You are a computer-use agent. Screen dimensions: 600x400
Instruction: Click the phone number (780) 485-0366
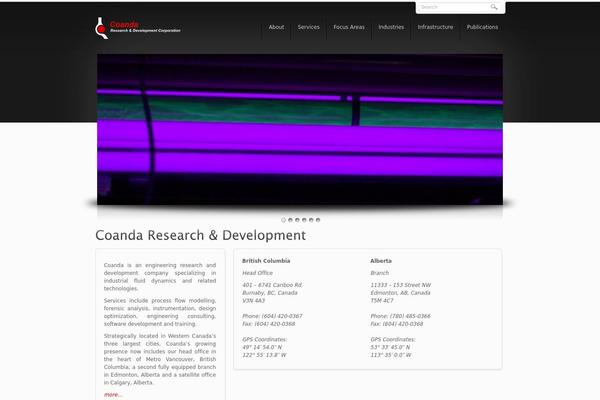tap(410, 316)
